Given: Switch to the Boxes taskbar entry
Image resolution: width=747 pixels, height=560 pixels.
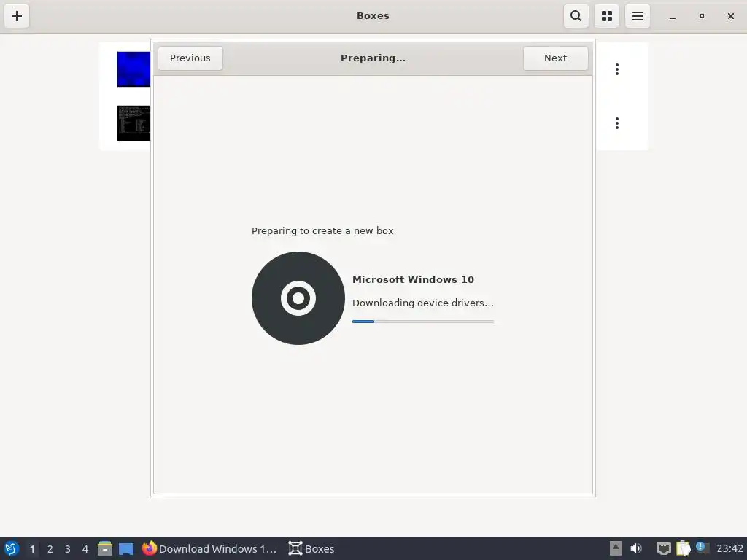Looking at the screenshot, I should (x=311, y=548).
